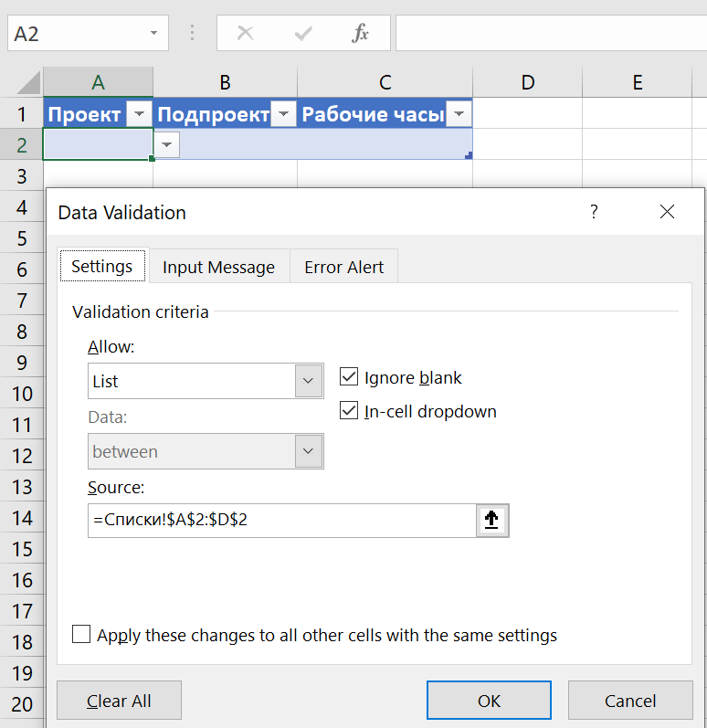Click the formula bar input area

pyautogui.click(x=551, y=33)
